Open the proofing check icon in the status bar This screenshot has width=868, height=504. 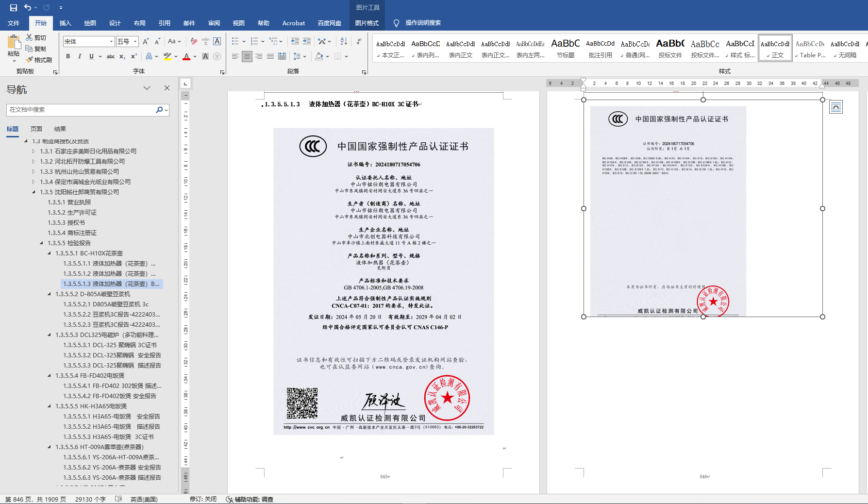(118, 499)
